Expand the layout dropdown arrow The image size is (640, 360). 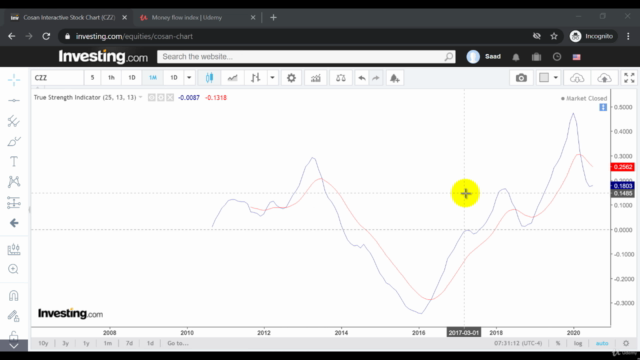[556, 78]
